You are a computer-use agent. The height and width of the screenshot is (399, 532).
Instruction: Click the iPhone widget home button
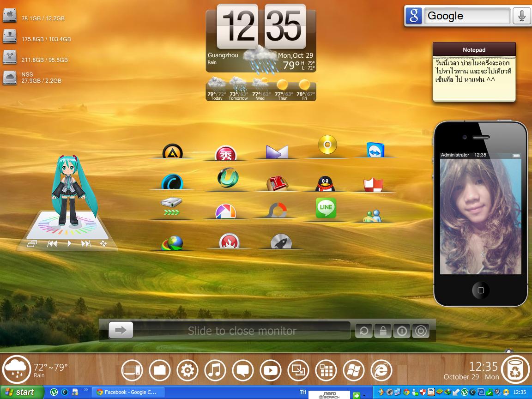coord(480,290)
